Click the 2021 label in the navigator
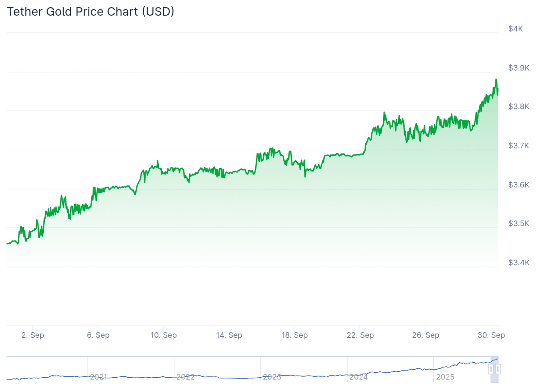The image size is (537, 392). coord(98,377)
